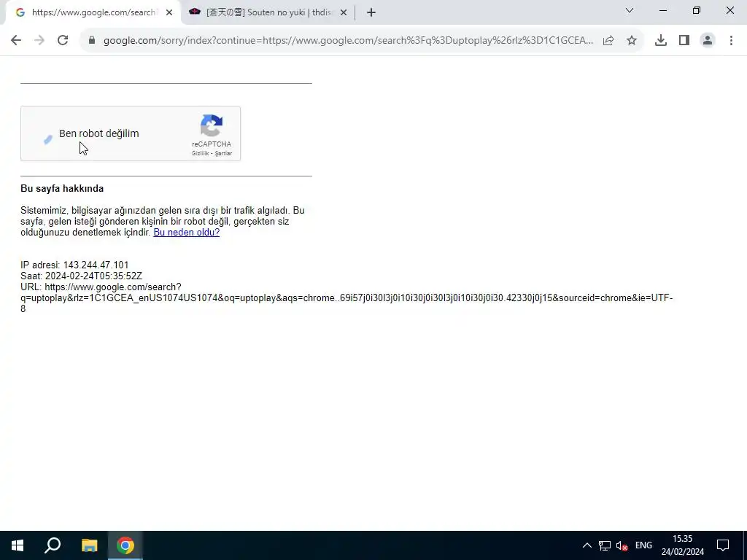Open the 'Bu neden oldu?' link

click(186, 233)
